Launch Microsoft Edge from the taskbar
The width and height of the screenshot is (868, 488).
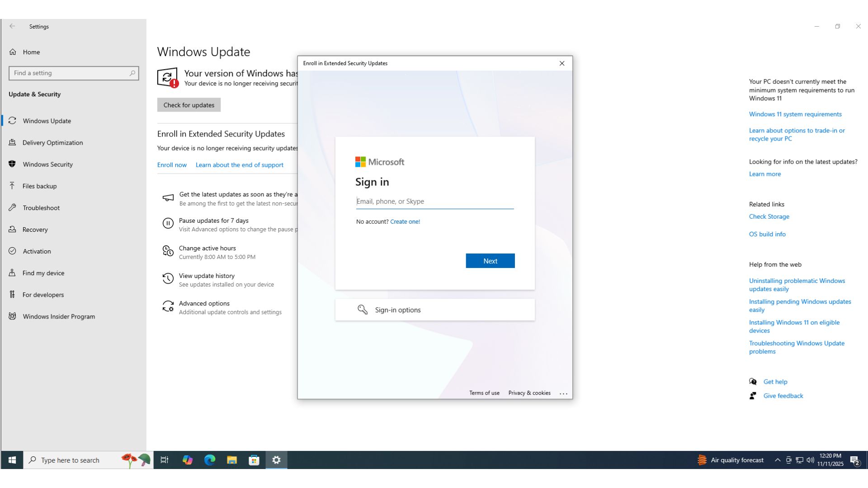pyautogui.click(x=210, y=460)
